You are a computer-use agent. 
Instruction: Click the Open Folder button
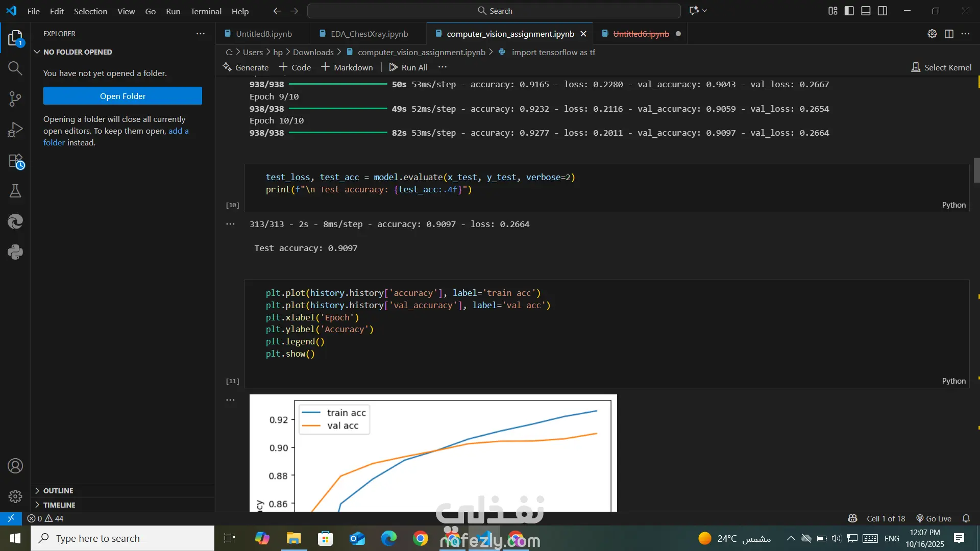point(122,96)
